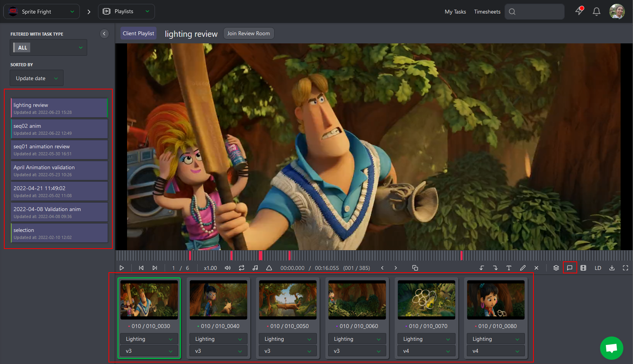This screenshot has height=364, width=633.
Task: Open the user avatar menu
Action: coord(617,12)
